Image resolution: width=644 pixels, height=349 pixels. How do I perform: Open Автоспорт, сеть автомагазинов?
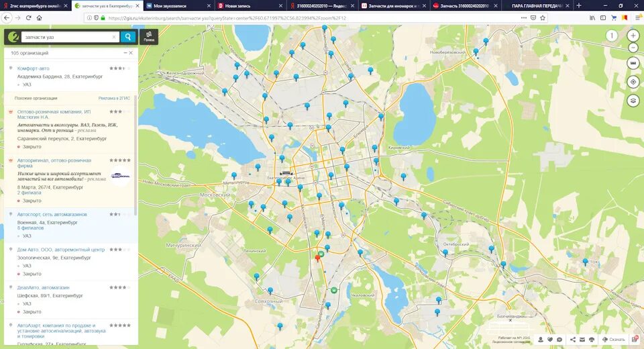click(x=52, y=214)
